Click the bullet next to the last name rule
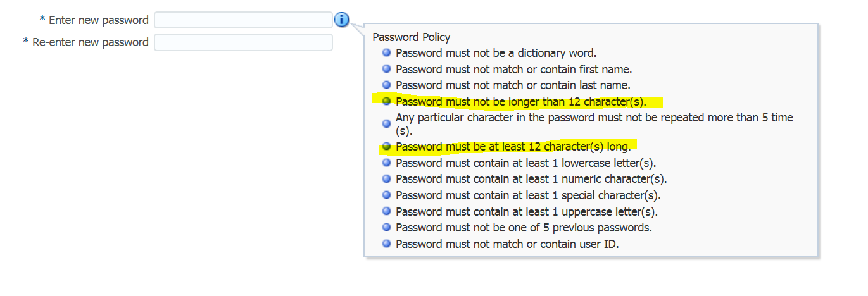Viewport: 868px width, 296px height. pos(387,85)
